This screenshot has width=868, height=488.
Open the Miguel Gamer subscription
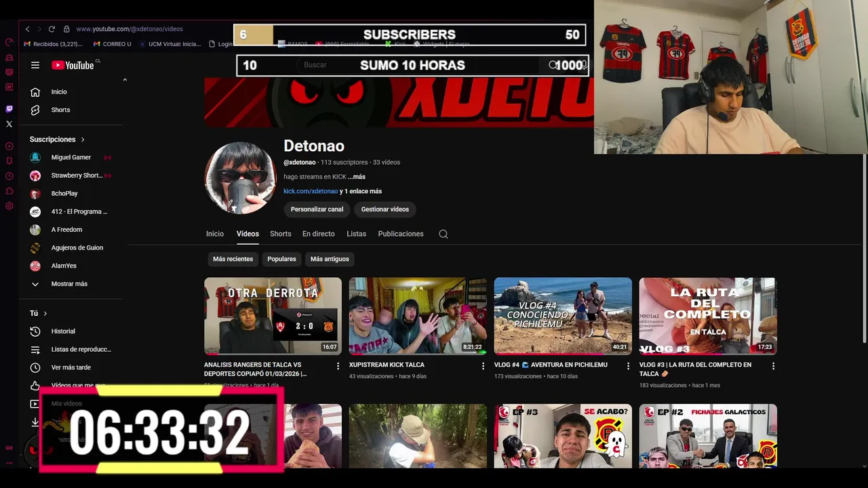coord(71,157)
